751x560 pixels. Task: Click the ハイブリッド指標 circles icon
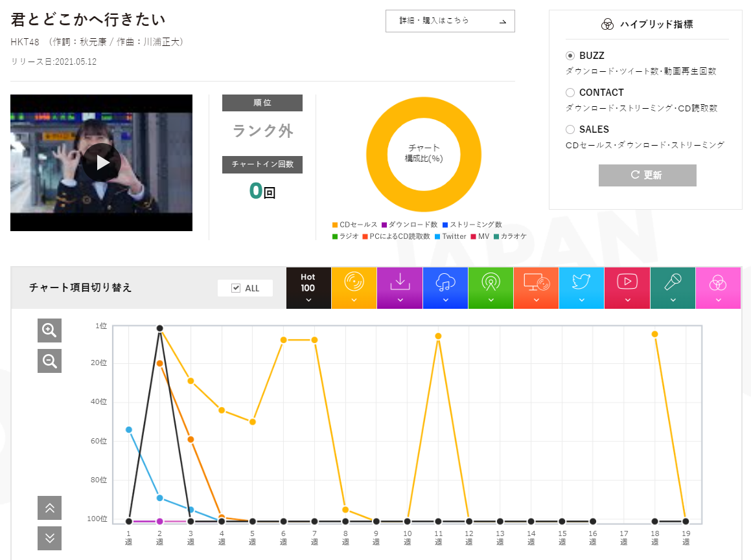coord(607,25)
